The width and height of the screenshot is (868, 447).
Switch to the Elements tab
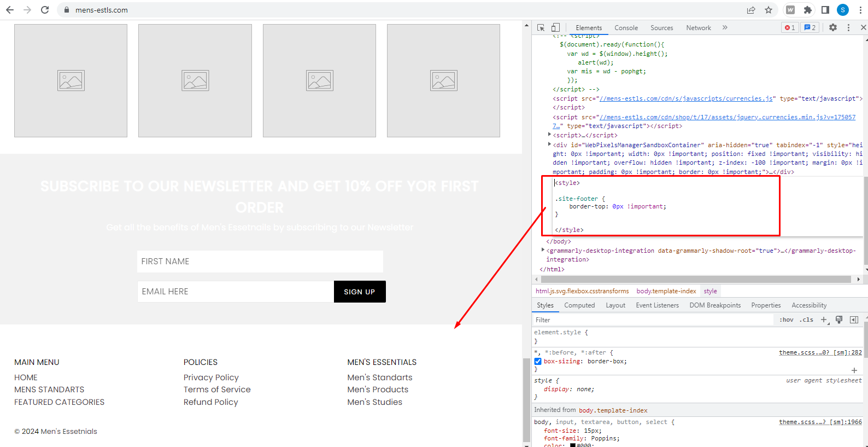coord(589,28)
